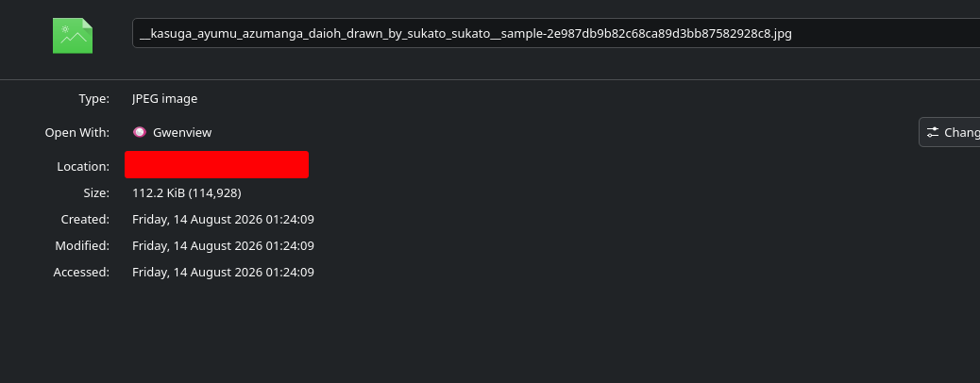Click the Accessed date value
The height and width of the screenshot is (383, 980).
click(x=223, y=272)
